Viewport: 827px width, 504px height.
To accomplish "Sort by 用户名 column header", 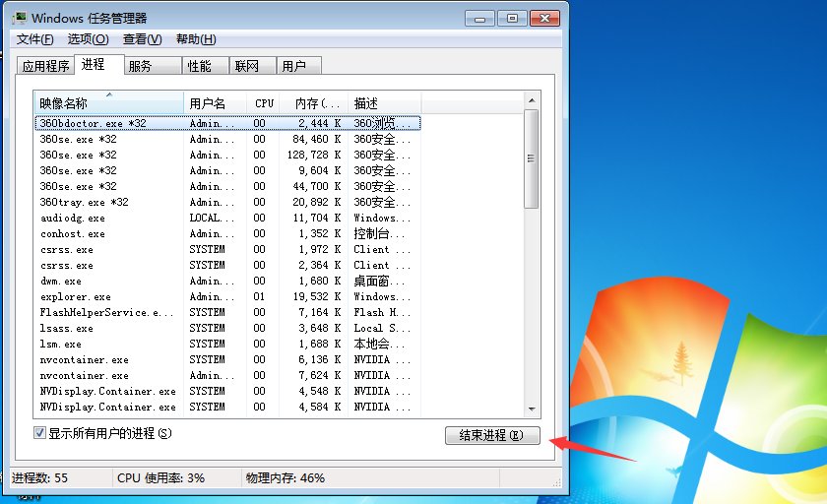I will 216,102.
